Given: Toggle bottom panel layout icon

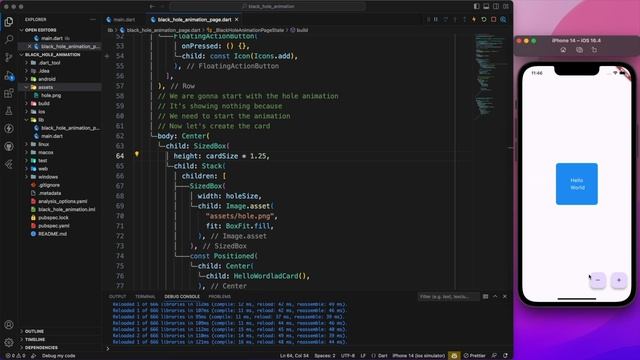Looking at the screenshot, I should click(486, 7).
